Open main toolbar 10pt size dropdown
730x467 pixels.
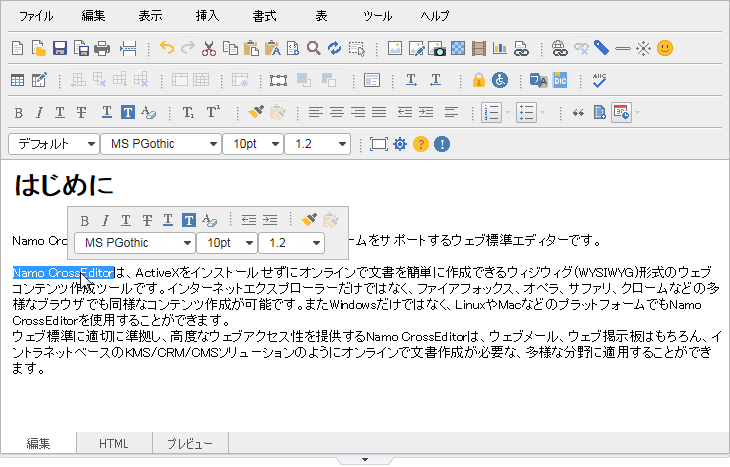(x=252, y=144)
